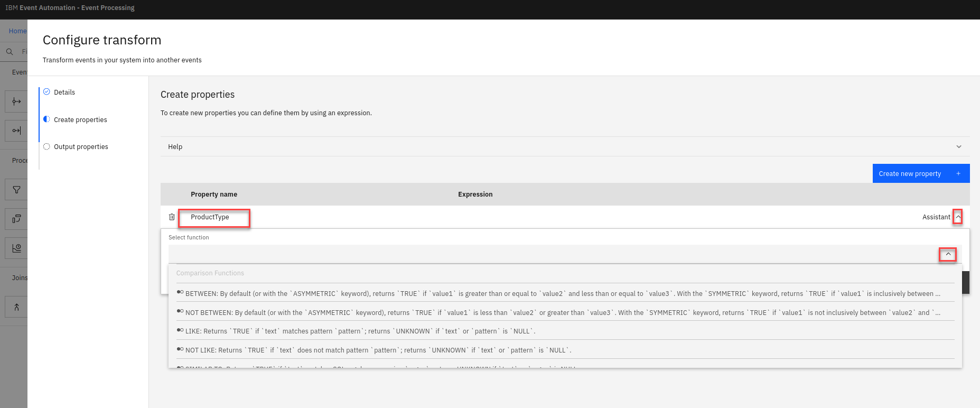Open the Output properties step
The image size is (980, 408).
81,147
